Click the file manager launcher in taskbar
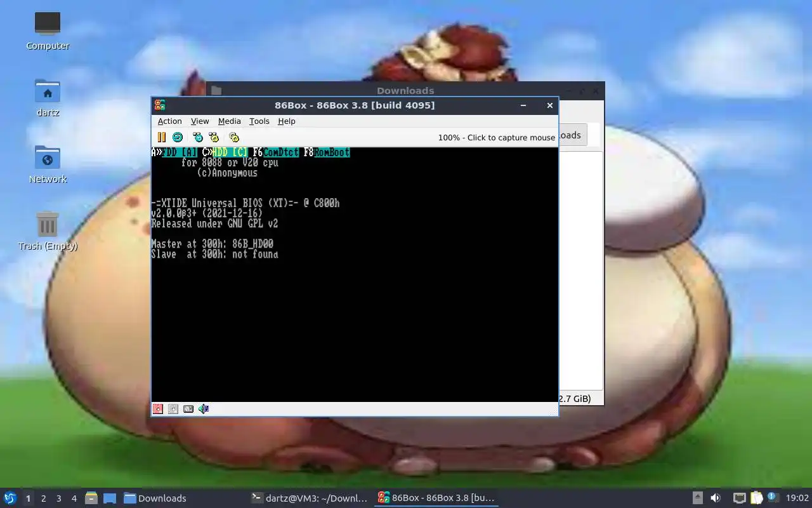Screen dimensions: 812x508 coord(91,498)
